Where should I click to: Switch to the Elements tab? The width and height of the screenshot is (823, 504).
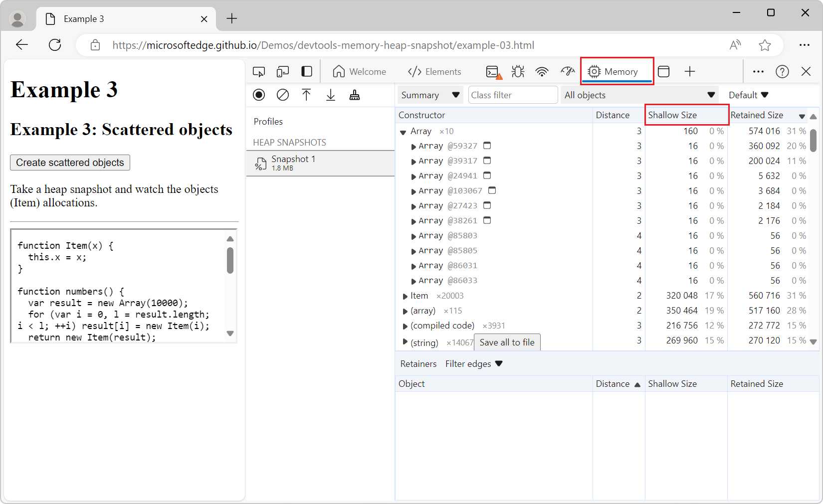pyautogui.click(x=434, y=71)
